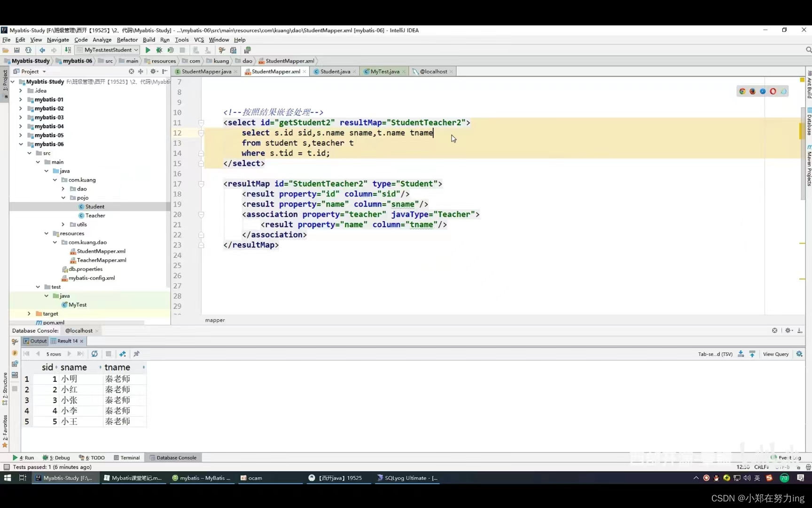Open the Project view selector dropdown
This screenshot has width=812, height=508.
point(30,71)
